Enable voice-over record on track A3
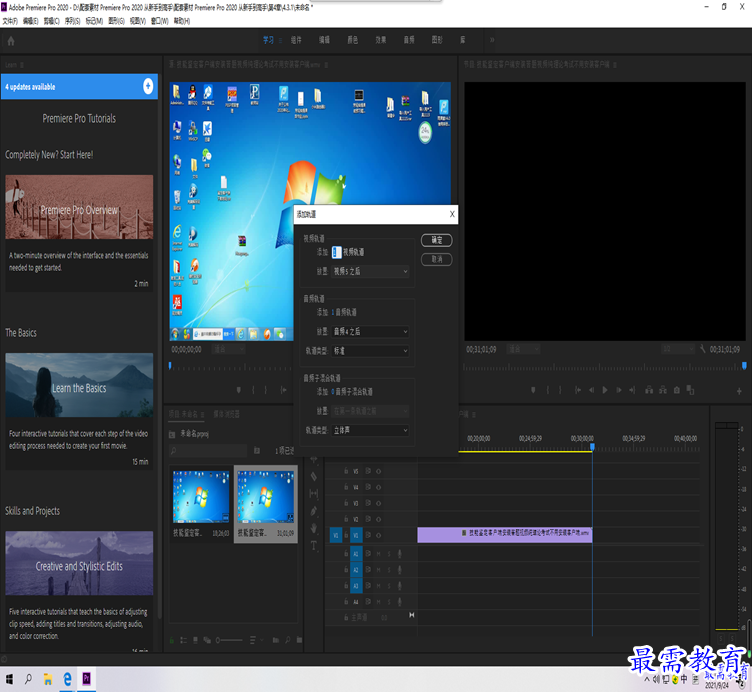The height and width of the screenshot is (692, 752). pyautogui.click(x=400, y=586)
